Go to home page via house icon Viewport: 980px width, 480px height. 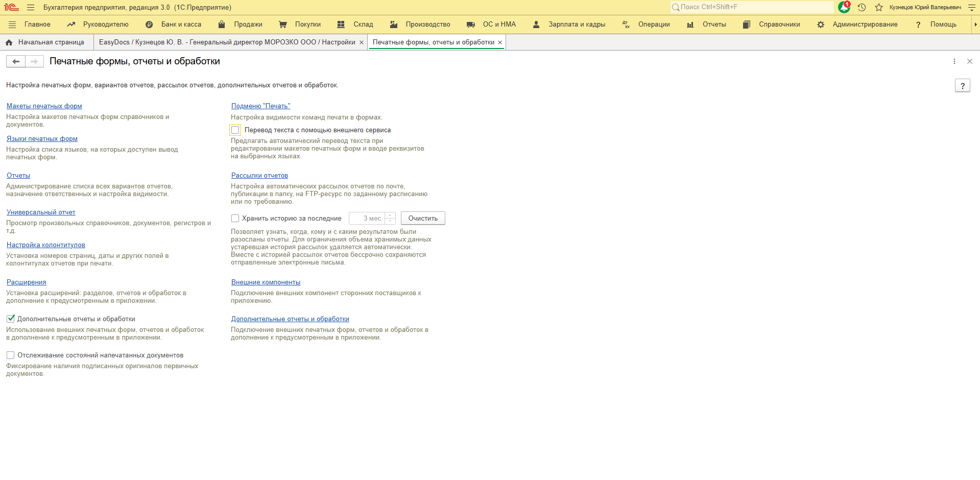(9, 42)
